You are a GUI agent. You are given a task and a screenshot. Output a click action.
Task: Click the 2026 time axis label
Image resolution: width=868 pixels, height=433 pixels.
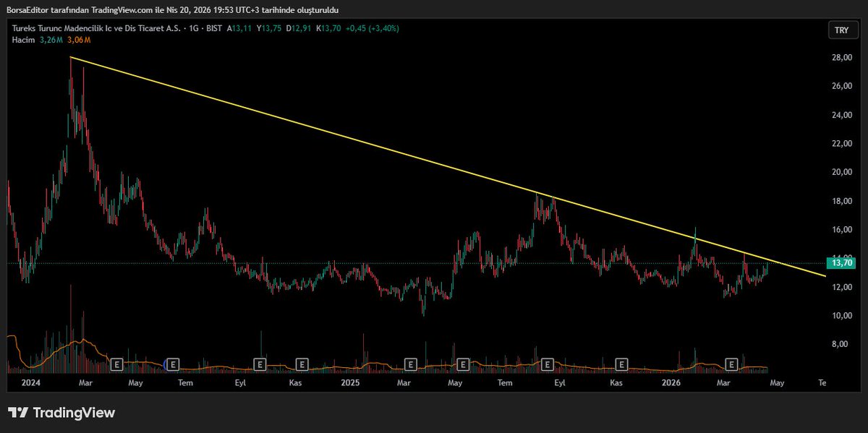pos(672,382)
